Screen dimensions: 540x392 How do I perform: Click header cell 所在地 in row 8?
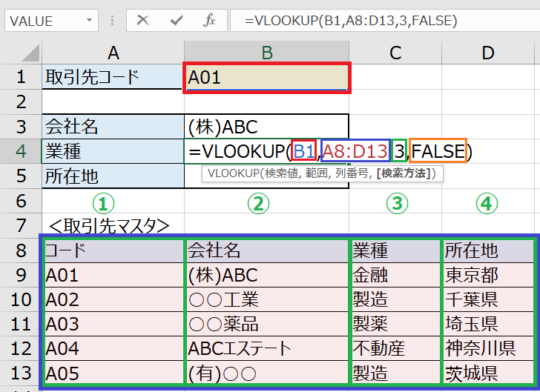point(488,250)
